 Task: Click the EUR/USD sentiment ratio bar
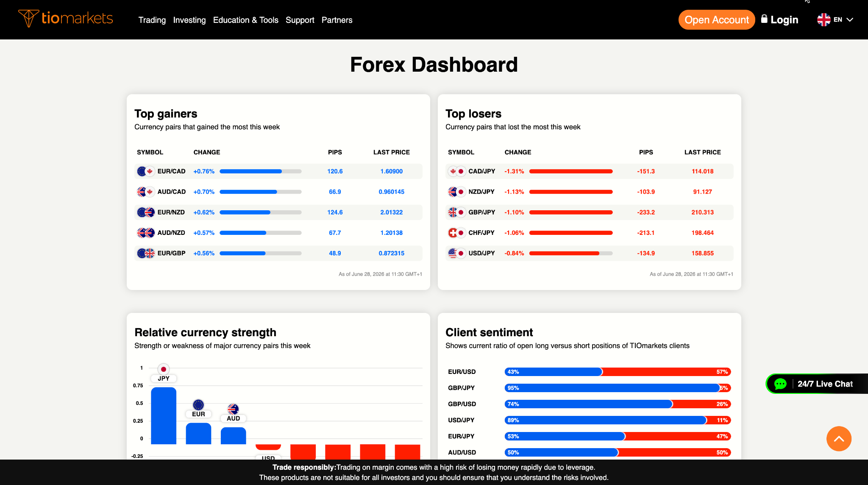point(618,372)
